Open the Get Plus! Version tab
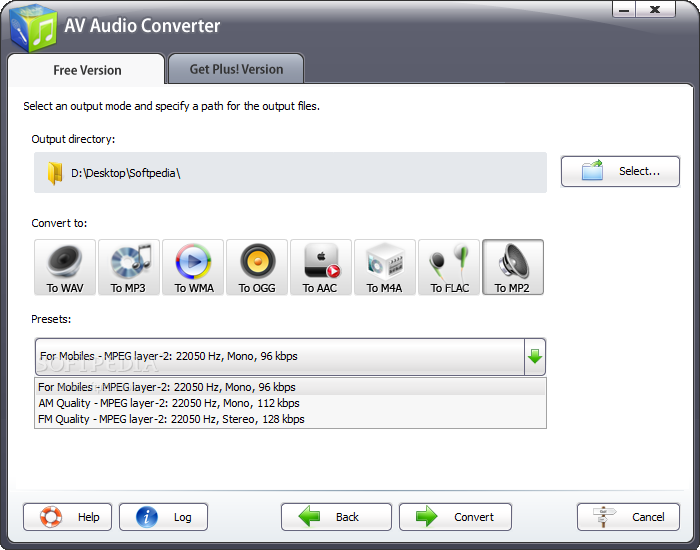 (x=236, y=69)
